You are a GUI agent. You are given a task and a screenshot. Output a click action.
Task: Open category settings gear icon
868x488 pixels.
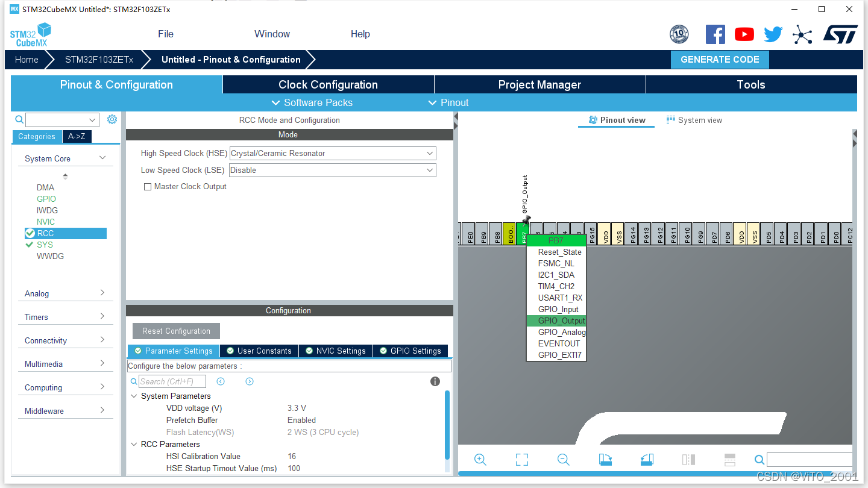pos(112,119)
